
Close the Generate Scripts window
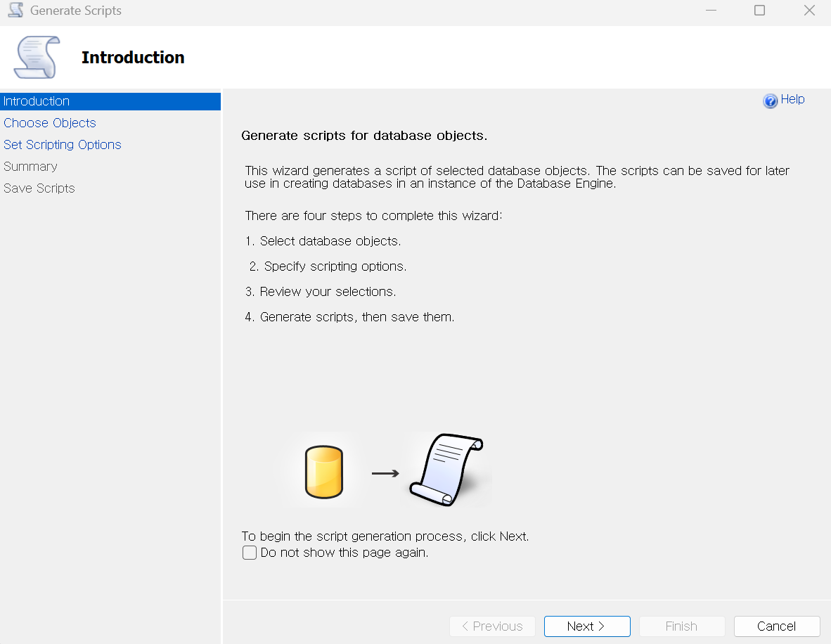click(x=809, y=11)
